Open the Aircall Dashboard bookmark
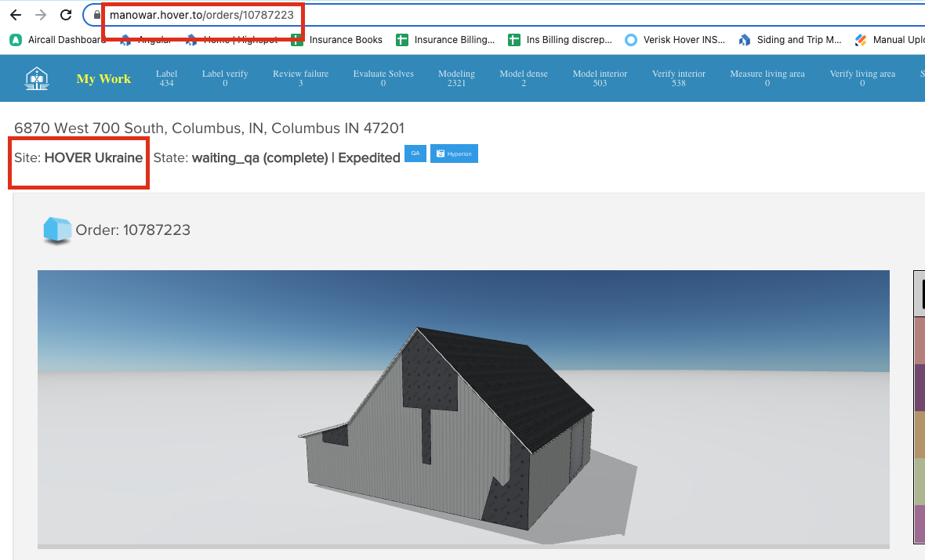The height and width of the screenshot is (560, 925). [58, 39]
